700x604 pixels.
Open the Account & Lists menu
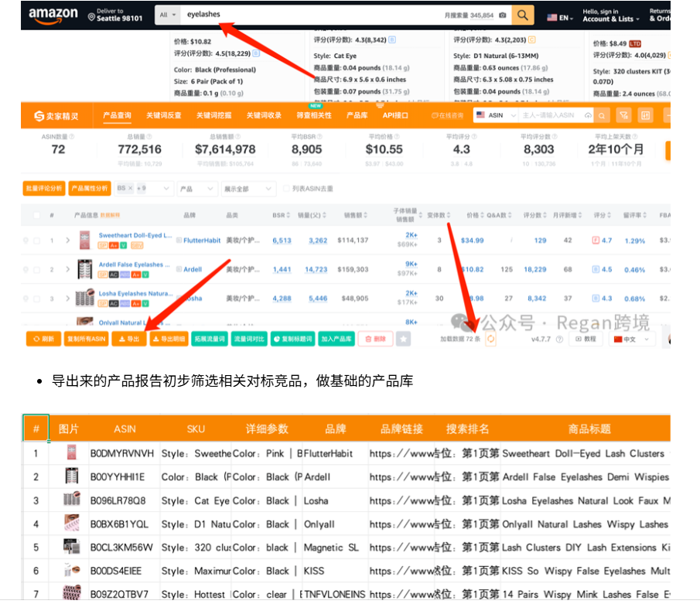(x=611, y=15)
